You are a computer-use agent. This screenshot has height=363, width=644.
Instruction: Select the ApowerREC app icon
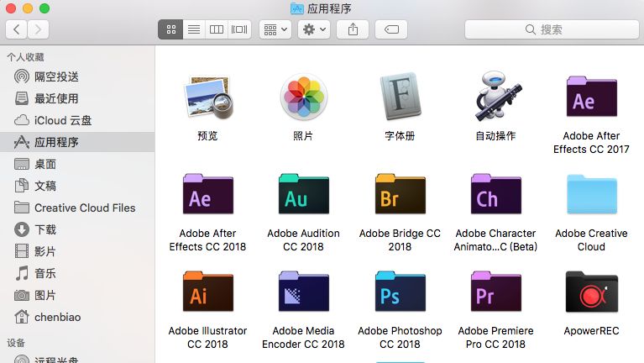tap(591, 291)
